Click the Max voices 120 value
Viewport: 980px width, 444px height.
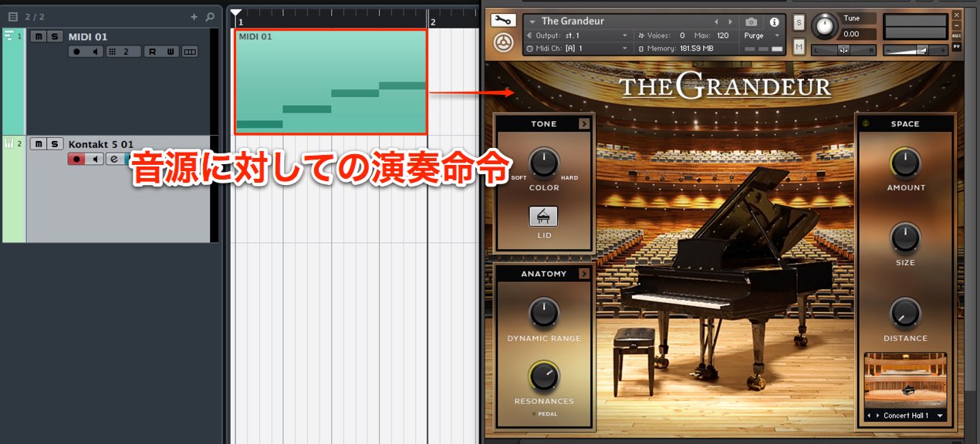point(722,35)
